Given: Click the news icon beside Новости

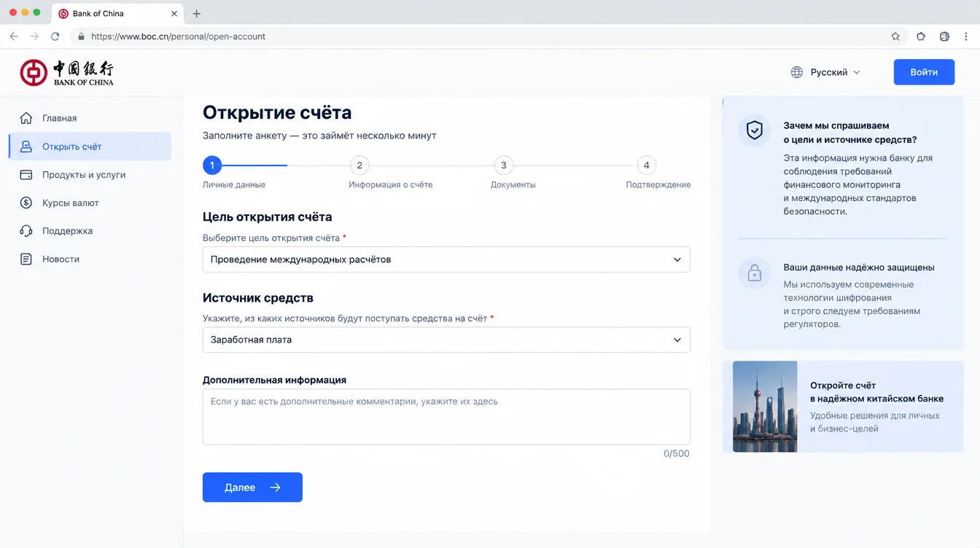Looking at the screenshot, I should [26, 259].
